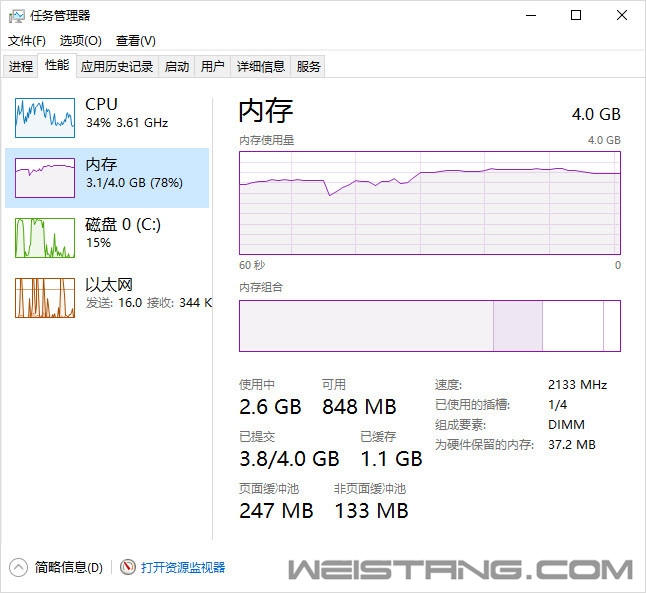Switch to the 进程 tab
This screenshot has width=646, height=593.
[x=21, y=66]
